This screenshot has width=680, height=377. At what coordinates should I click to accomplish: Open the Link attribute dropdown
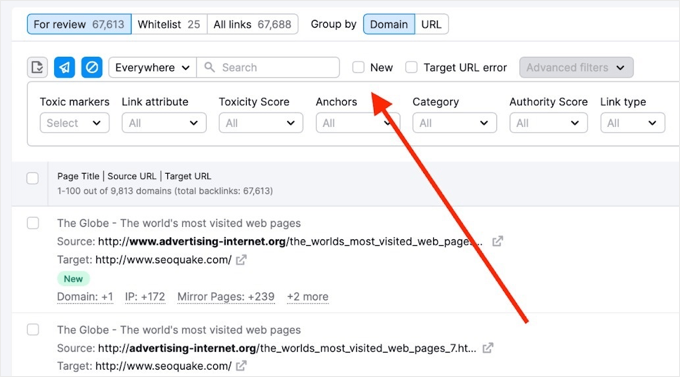tap(164, 123)
